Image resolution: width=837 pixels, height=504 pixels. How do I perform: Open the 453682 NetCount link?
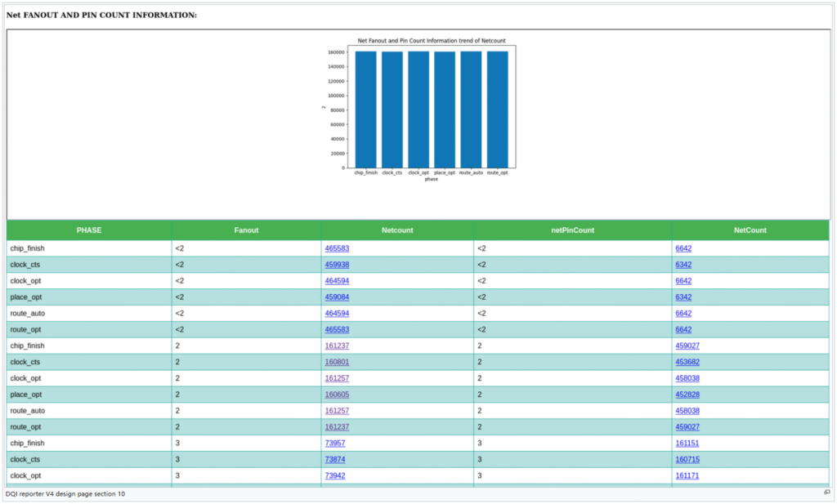687,362
